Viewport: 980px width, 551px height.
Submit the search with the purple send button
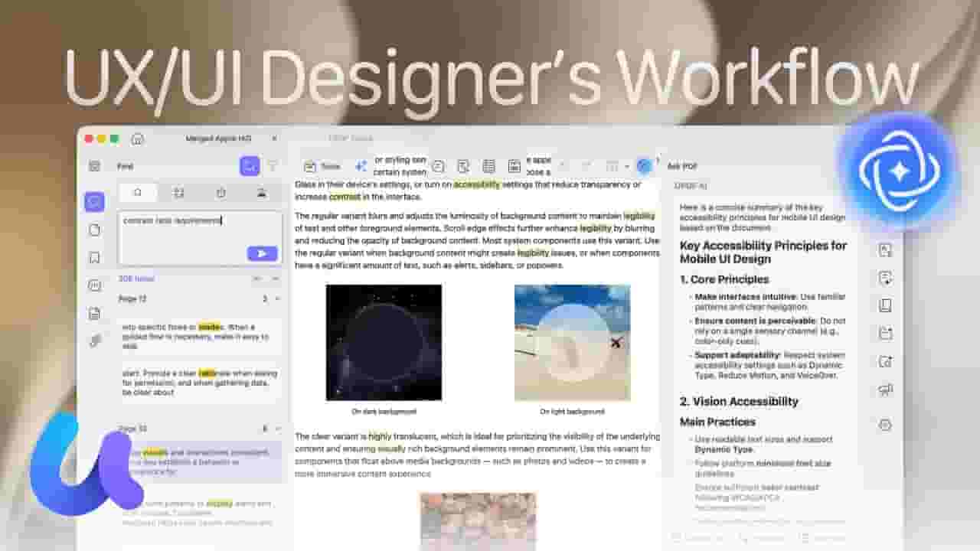[263, 253]
